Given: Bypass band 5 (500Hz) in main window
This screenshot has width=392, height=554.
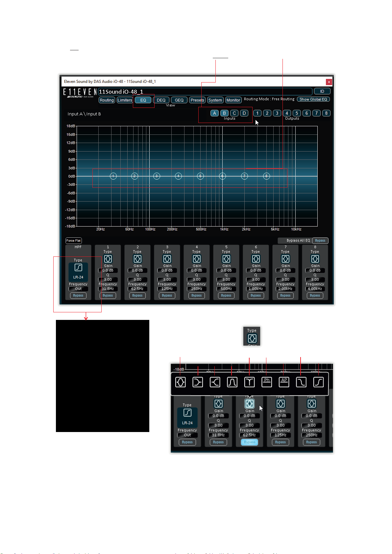Looking at the screenshot, I should pyautogui.click(x=226, y=296).
